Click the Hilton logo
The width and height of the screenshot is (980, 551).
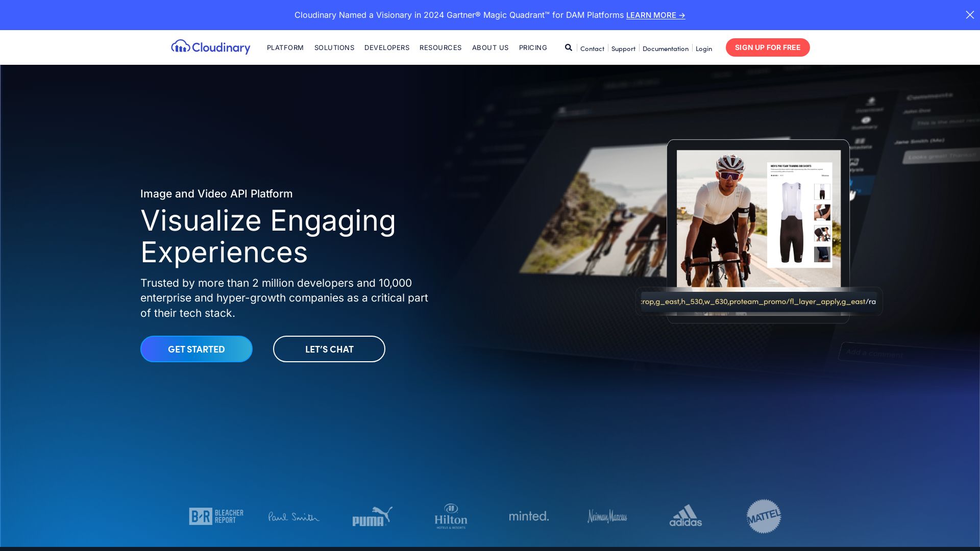(x=450, y=516)
